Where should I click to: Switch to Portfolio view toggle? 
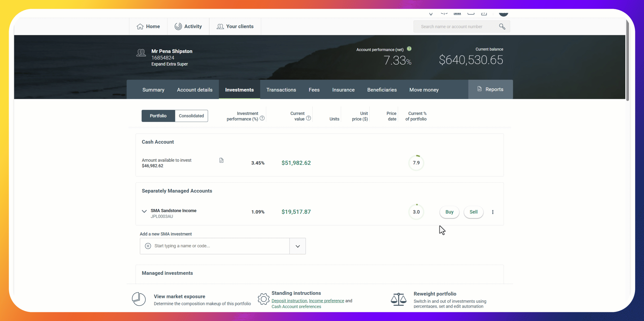[x=158, y=116]
